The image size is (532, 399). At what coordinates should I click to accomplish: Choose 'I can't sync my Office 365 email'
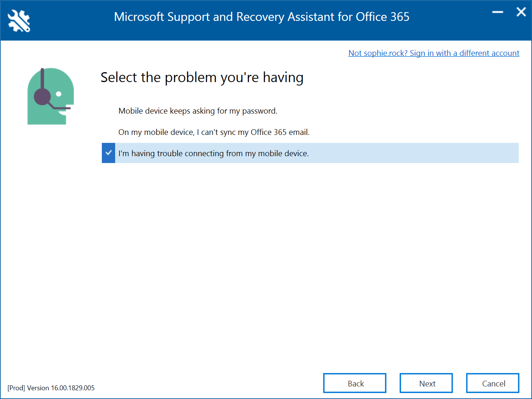(214, 132)
